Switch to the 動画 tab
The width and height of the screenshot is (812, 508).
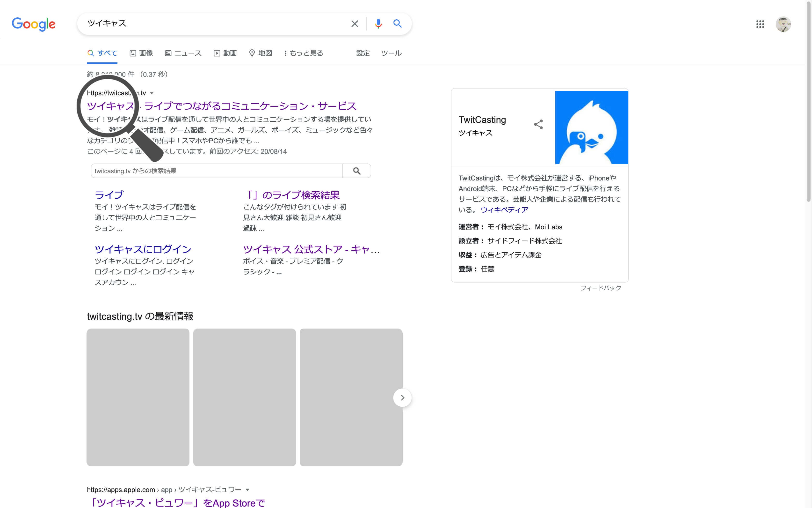tap(225, 53)
